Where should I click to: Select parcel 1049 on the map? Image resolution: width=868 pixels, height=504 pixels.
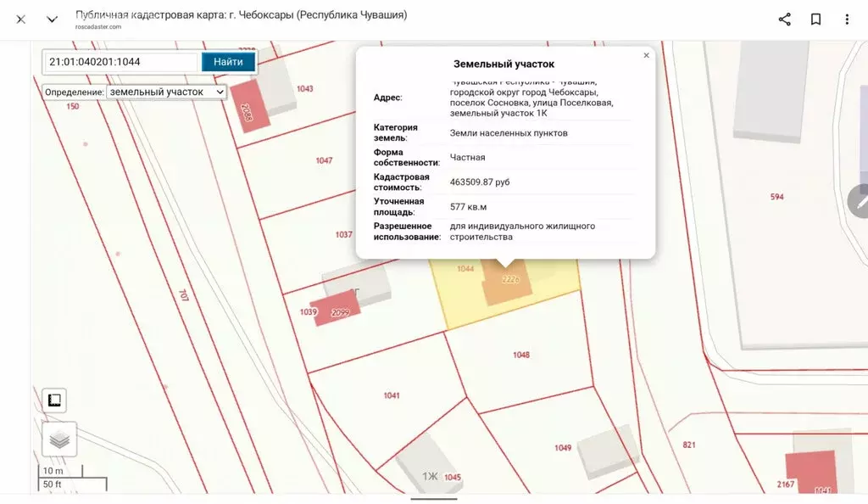click(x=563, y=445)
